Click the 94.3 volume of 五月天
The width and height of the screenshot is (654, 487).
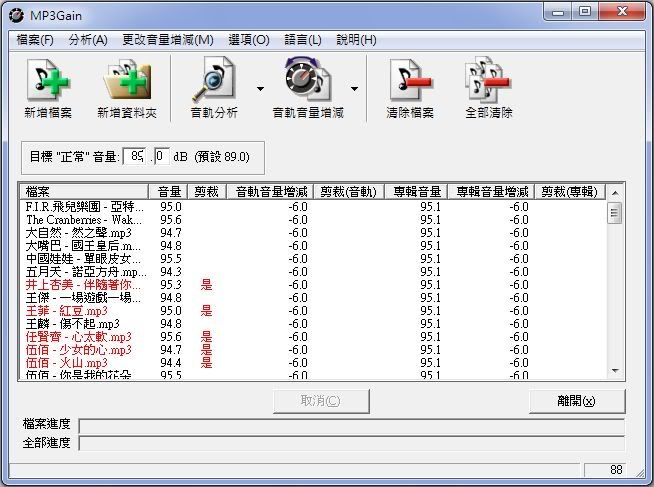pos(171,272)
